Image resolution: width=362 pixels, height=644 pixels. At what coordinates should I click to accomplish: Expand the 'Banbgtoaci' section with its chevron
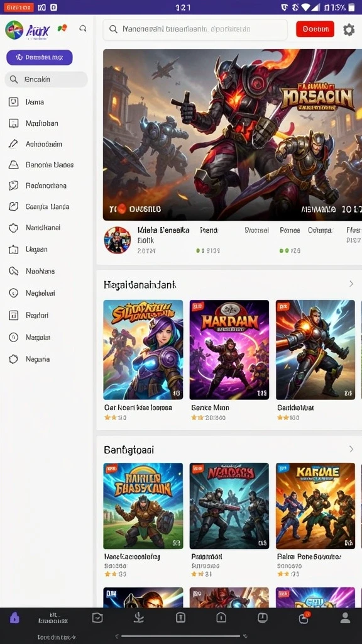click(351, 449)
